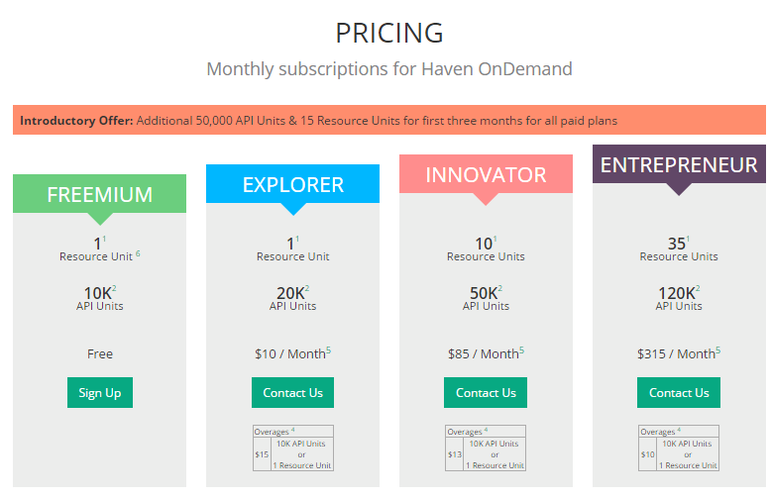
Task: Select the INNOVATOR plan header
Action: point(486,174)
